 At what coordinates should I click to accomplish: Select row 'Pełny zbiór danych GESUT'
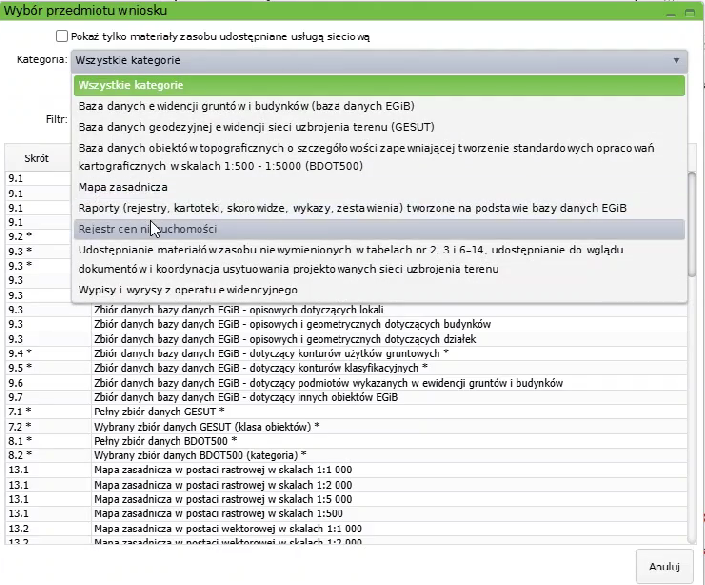click(158, 411)
